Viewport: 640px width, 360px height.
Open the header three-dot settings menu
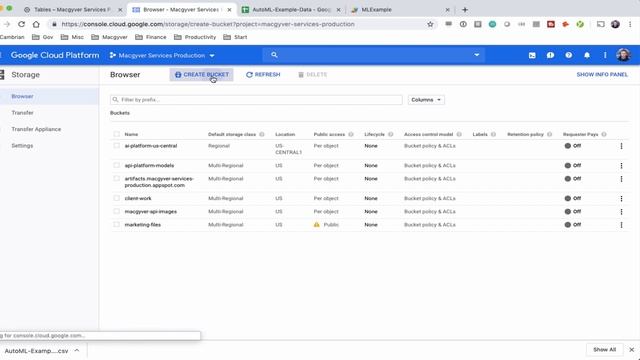pyautogui.click(x=605, y=55)
